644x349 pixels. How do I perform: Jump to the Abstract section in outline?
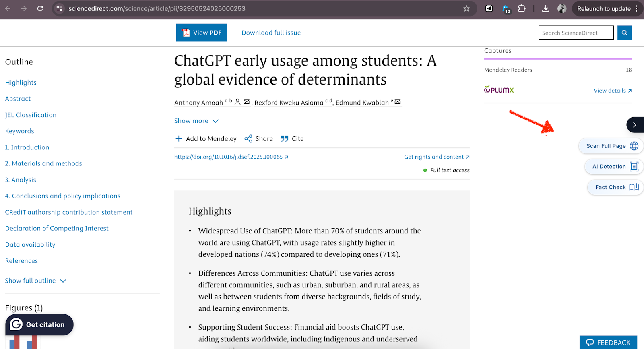coord(18,99)
